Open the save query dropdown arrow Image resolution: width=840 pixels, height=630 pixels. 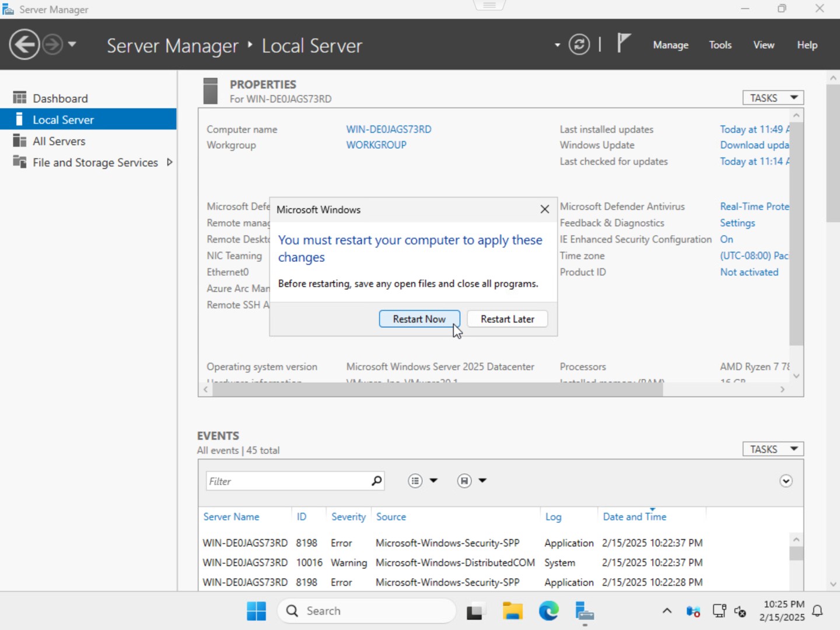(482, 481)
